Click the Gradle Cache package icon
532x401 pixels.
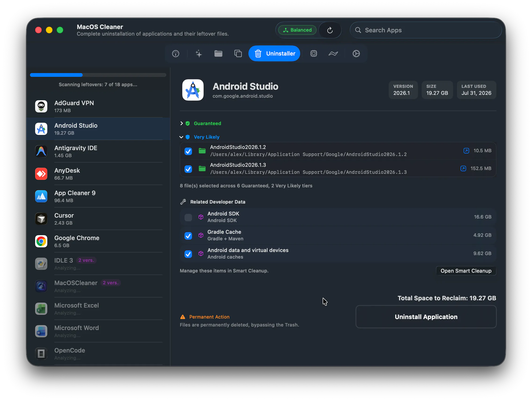201,235
